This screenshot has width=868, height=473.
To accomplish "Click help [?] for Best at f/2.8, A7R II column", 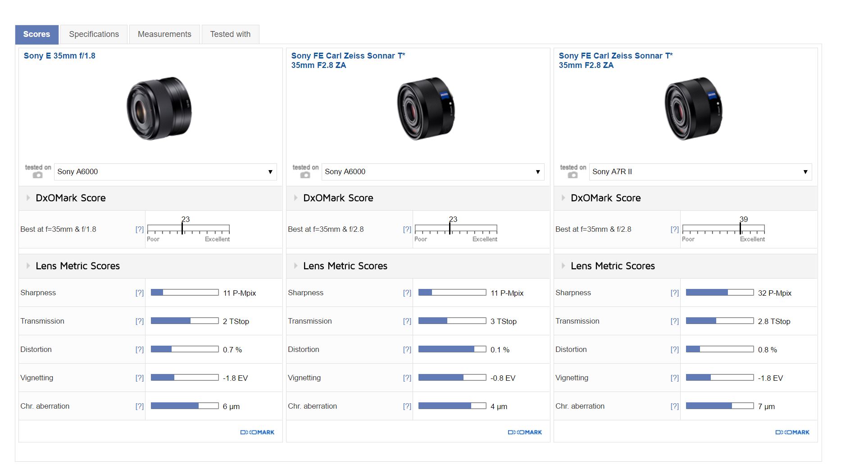I will coord(675,229).
